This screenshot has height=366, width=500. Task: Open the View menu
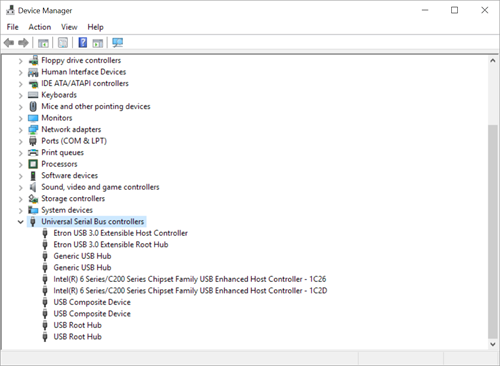click(x=69, y=27)
